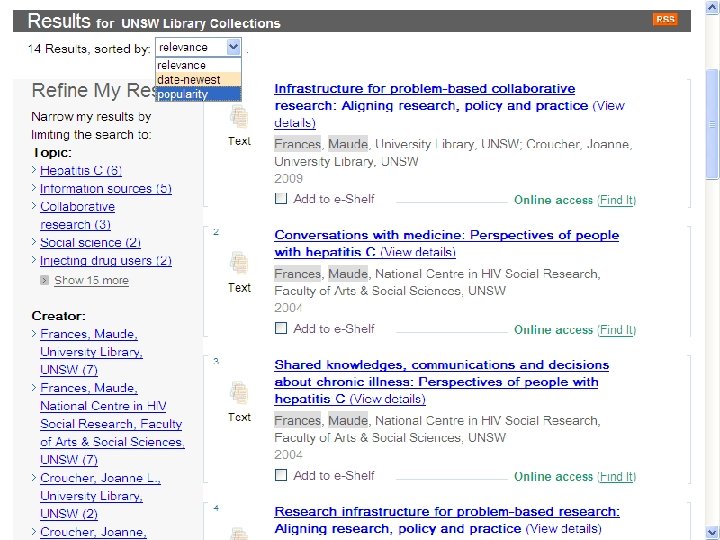
Task: Filter by creator Frances, Maude, National Centre in HIV
Action: (x=112, y=423)
